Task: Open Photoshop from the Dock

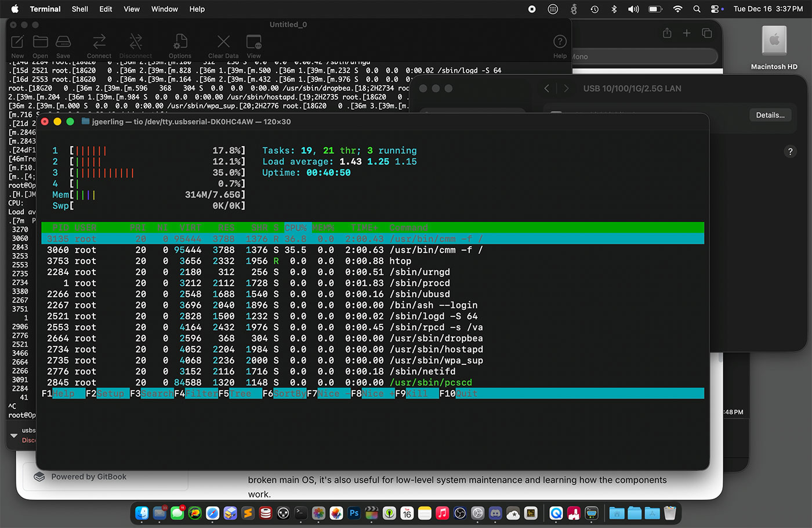Action: [354, 513]
